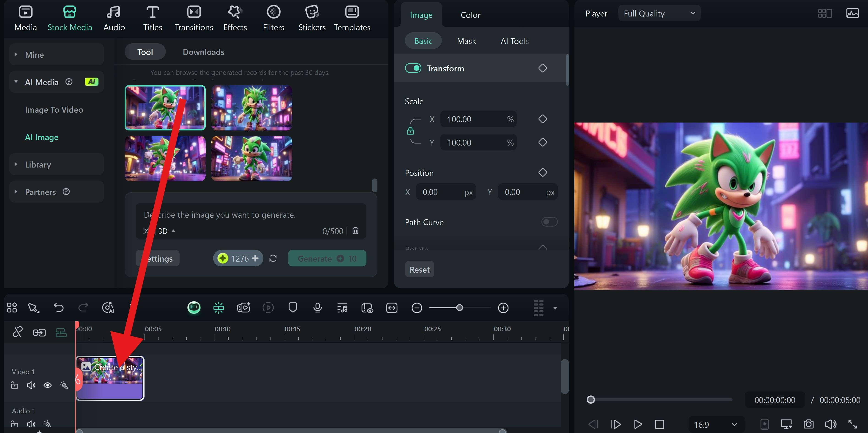Toggle Video 1 track visibility eye
868x433 pixels.
(47, 385)
